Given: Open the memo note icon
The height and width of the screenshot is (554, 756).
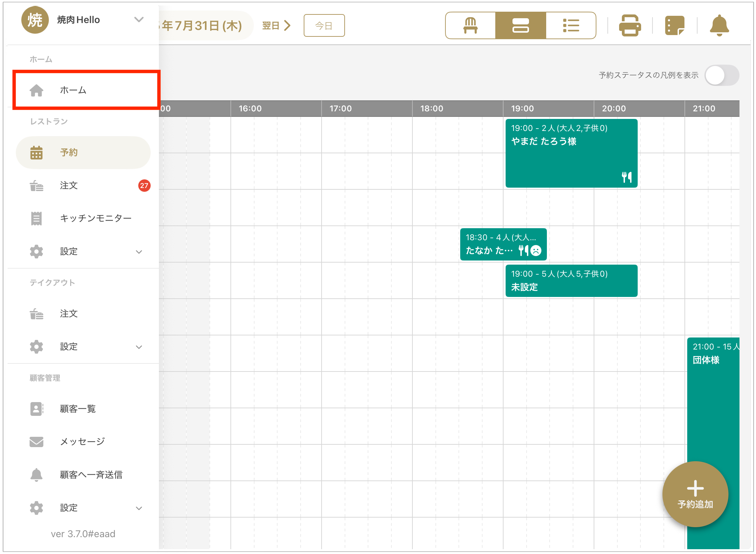Looking at the screenshot, I should 674,25.
